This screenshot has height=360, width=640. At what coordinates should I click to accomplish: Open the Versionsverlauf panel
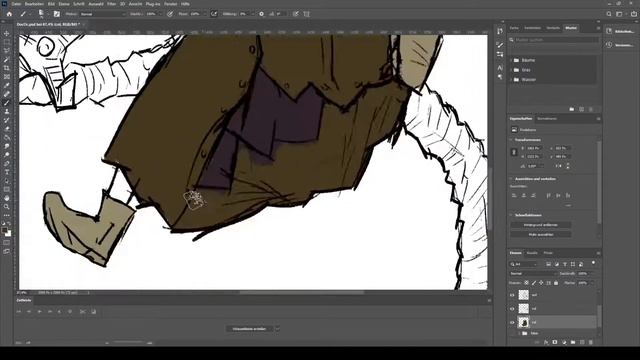[x=621, y=45]
